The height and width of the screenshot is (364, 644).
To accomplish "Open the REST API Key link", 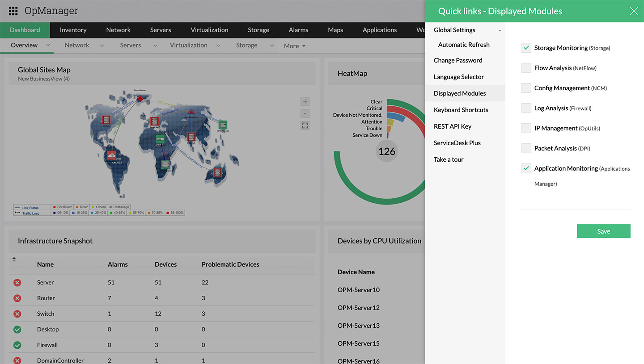I will (453, 126).
